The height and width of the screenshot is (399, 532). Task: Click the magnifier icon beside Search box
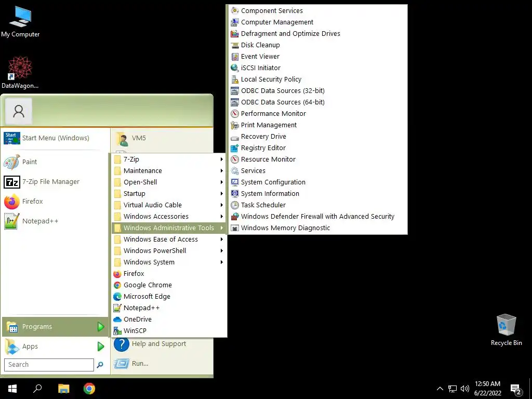pyautogui.click(x=100, y=365)
